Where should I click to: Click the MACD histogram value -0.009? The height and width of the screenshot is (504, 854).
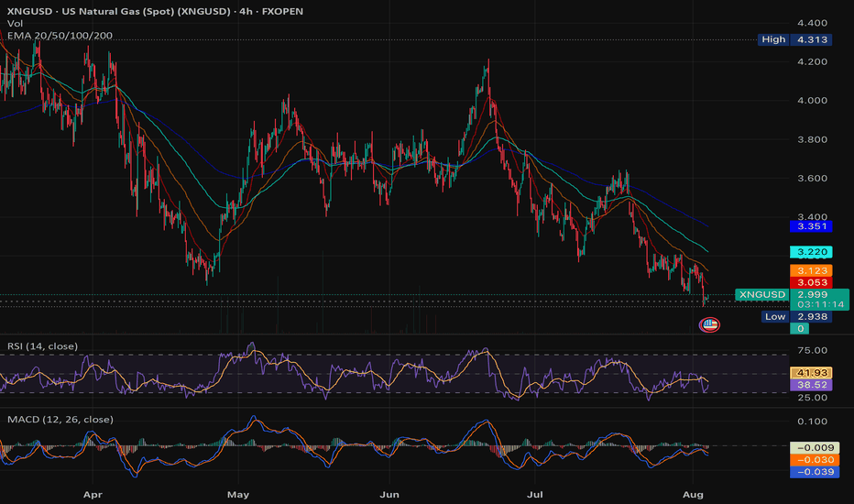click(x=815, y=447)
